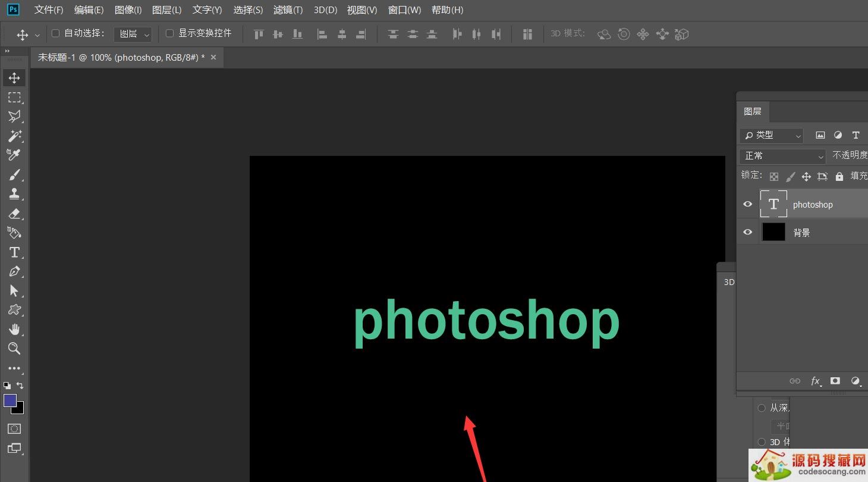This screenshot has width=868, height=482.
Task: Enable the 显示变换控件 checkbox
Action: [x=169, y=33]
